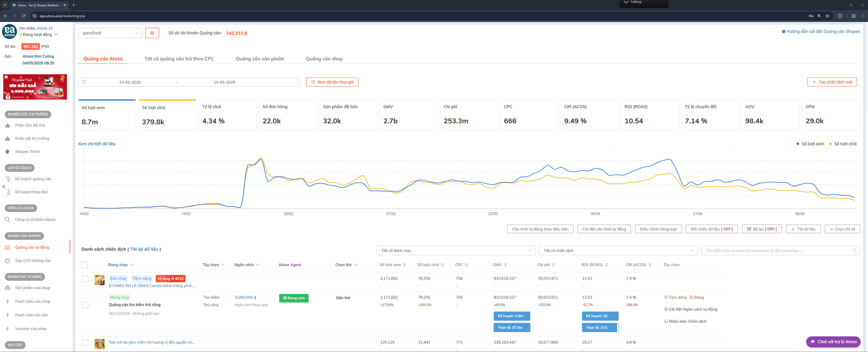Click the search icon in campaign search box

click(x=854, y=250)
